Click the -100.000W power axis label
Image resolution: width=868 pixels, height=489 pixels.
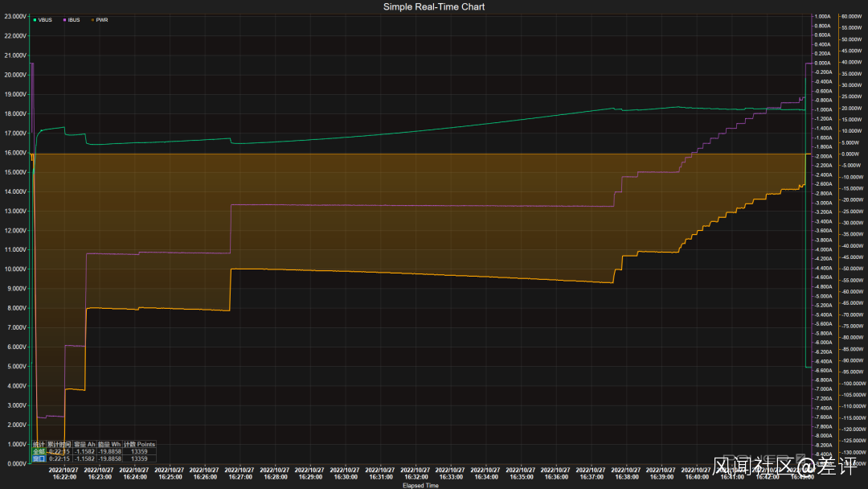pyautogui.click(x=854, y=383)
